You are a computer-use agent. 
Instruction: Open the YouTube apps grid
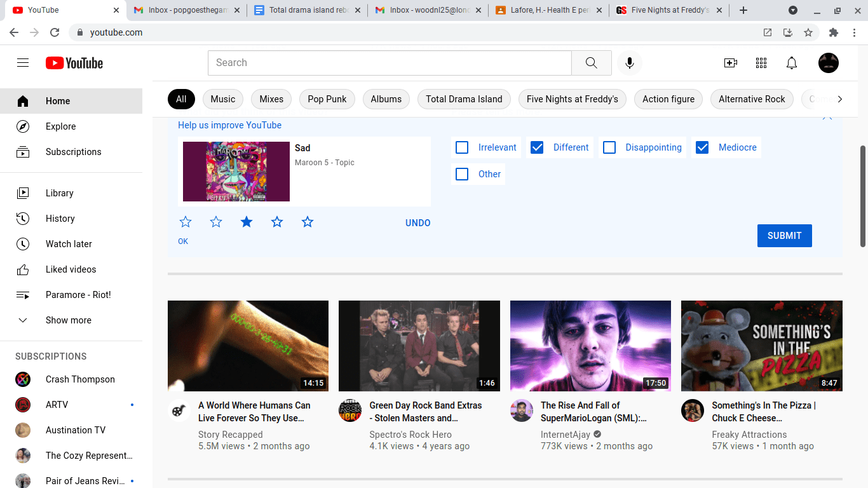[761, 63]
